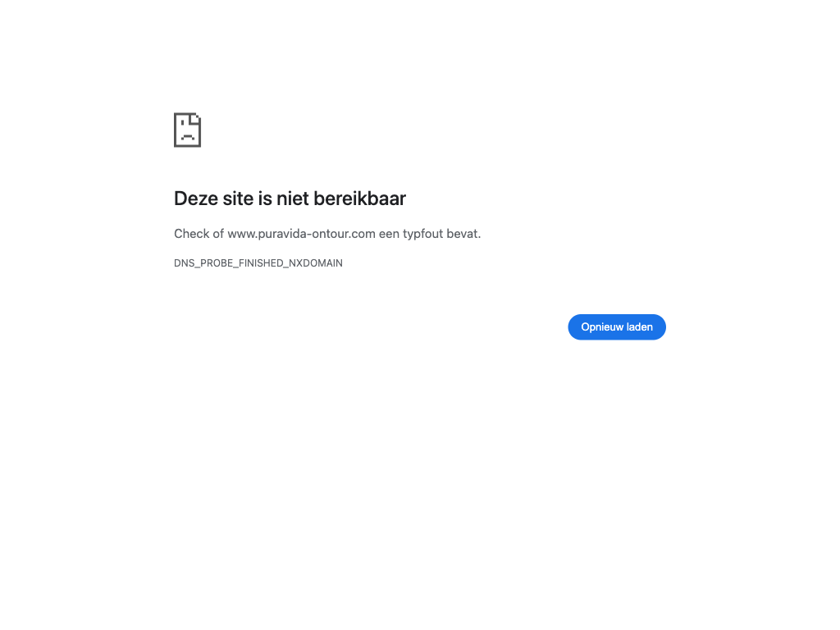Screen dimensions: 840x630
Task: Click the word 'bereikbaar' in the heading
Action: [x=359, y=199]
